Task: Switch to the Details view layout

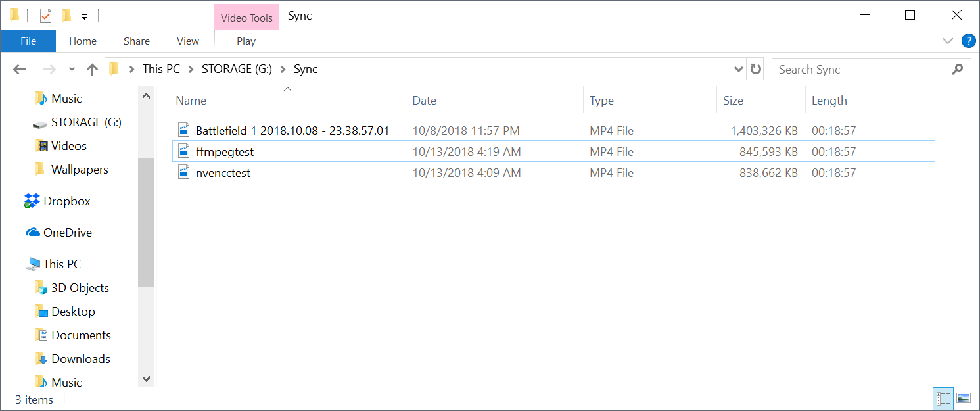Action: pos(944,398)
